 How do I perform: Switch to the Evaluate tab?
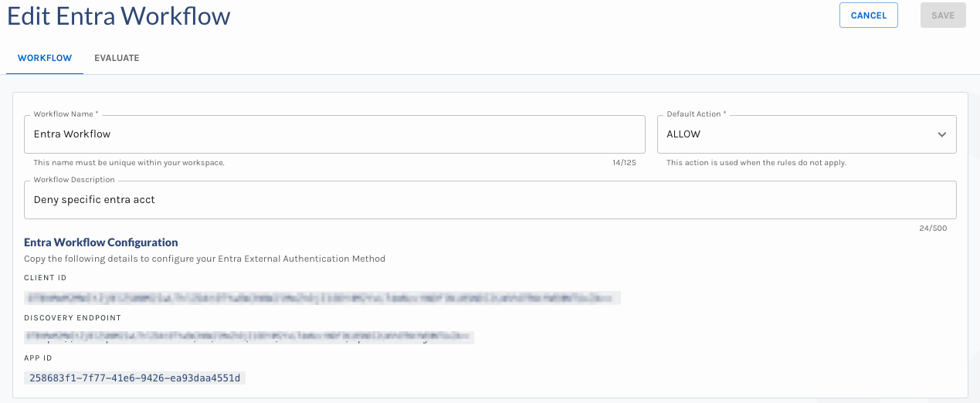click(117, 58)
